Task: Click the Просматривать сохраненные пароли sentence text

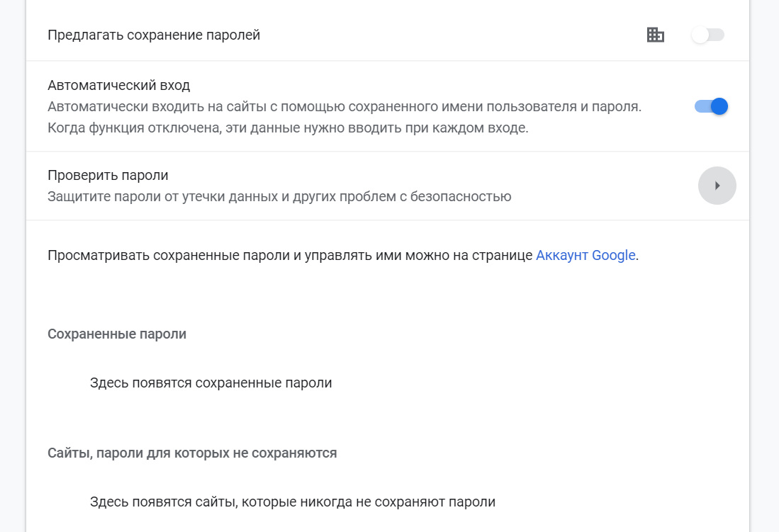Action: point(290,256)
